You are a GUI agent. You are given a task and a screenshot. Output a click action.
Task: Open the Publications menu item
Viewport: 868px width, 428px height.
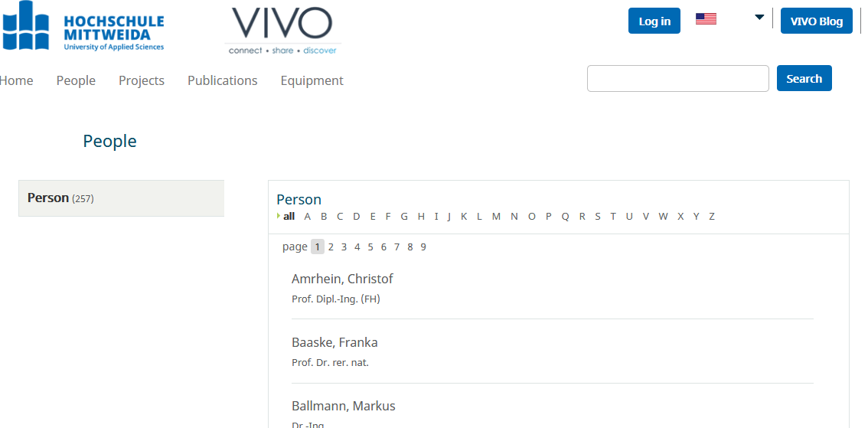click(x=223, y=80)
